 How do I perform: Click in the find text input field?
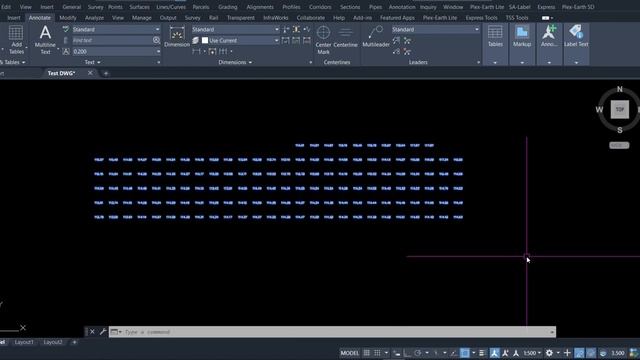pyautogui.click(x=111, y=40)
